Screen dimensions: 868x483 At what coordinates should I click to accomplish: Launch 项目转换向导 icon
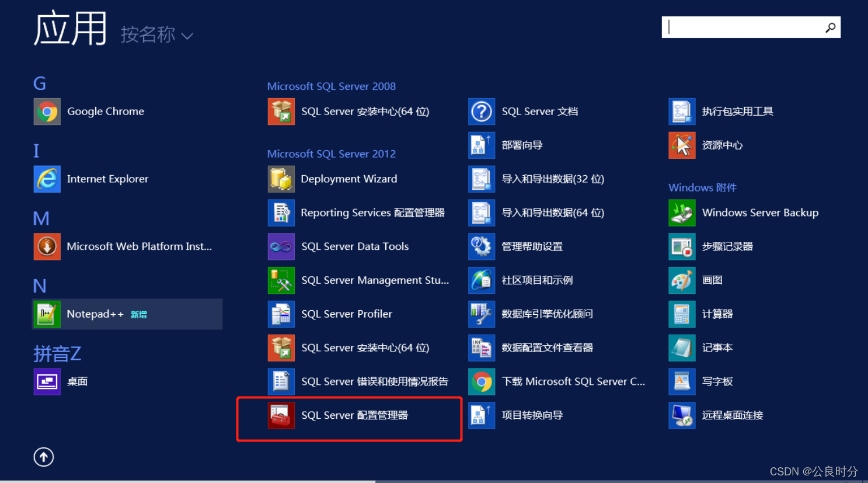tap(482, 416)
